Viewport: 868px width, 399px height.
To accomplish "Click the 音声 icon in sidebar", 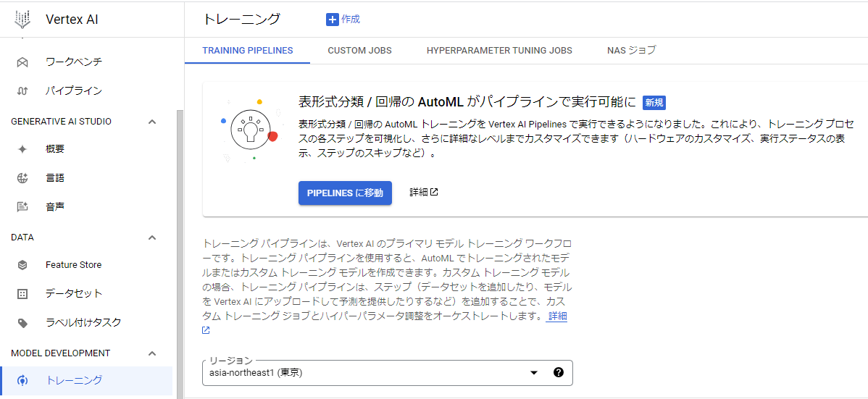I will point(22,207).
